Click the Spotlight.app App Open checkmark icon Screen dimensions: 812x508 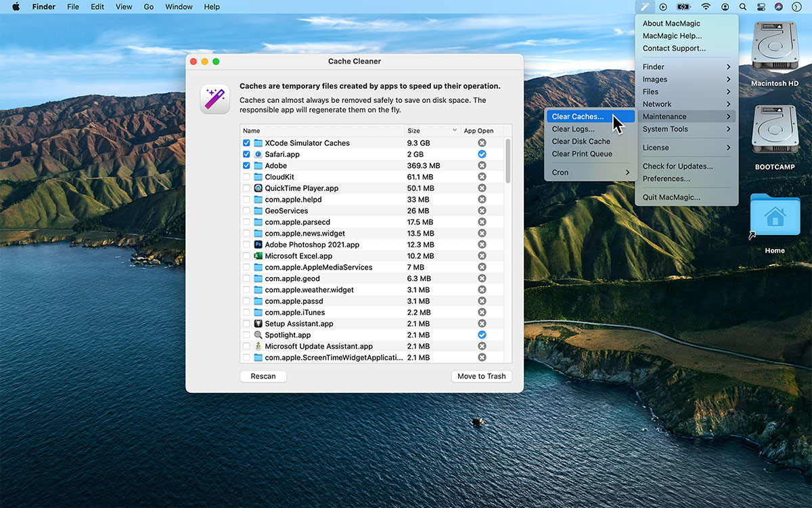[x=482, y=335]
